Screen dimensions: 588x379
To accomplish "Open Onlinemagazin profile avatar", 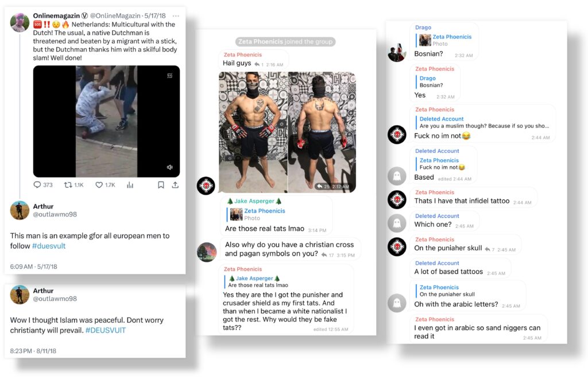I will [20, 22].
